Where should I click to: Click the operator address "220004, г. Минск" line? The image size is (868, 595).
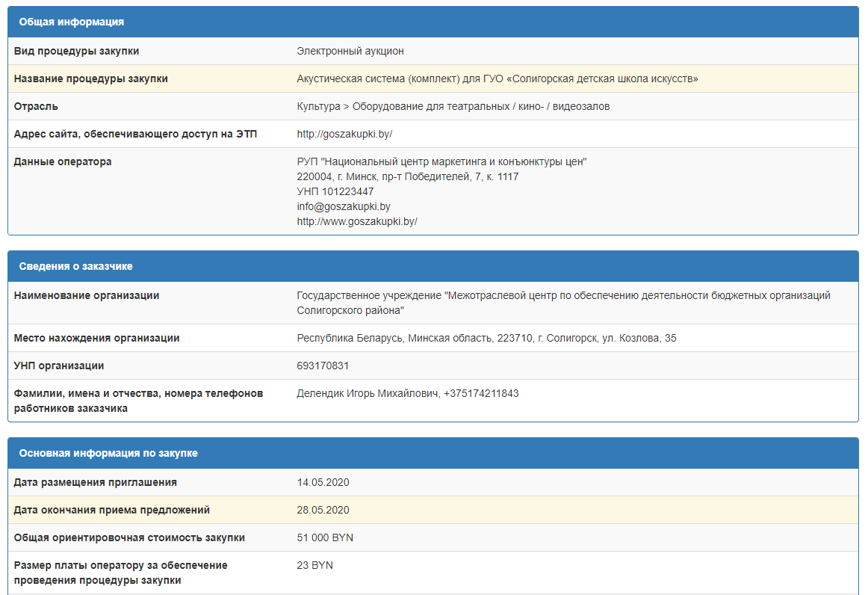(x=407, y=176)
